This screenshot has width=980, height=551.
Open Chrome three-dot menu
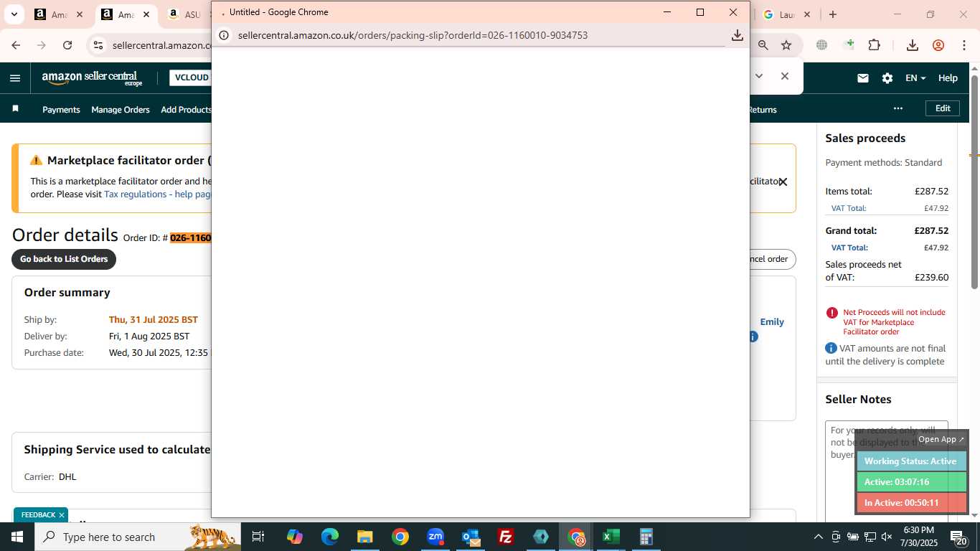[963, 45]
